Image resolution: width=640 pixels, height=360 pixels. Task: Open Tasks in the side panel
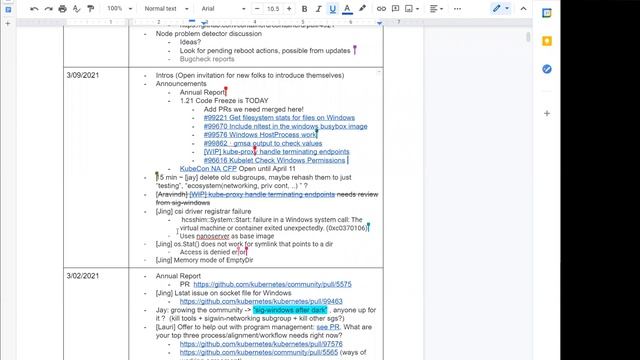(x=547, y=69)
